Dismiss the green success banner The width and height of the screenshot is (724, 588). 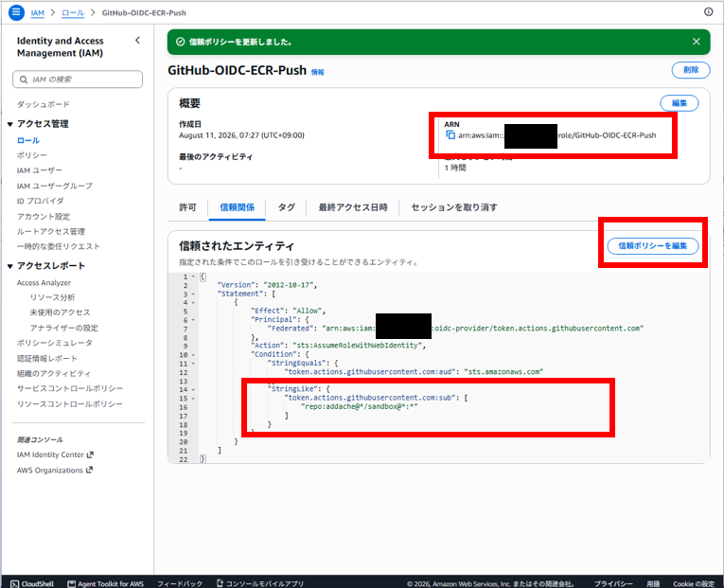697,42
